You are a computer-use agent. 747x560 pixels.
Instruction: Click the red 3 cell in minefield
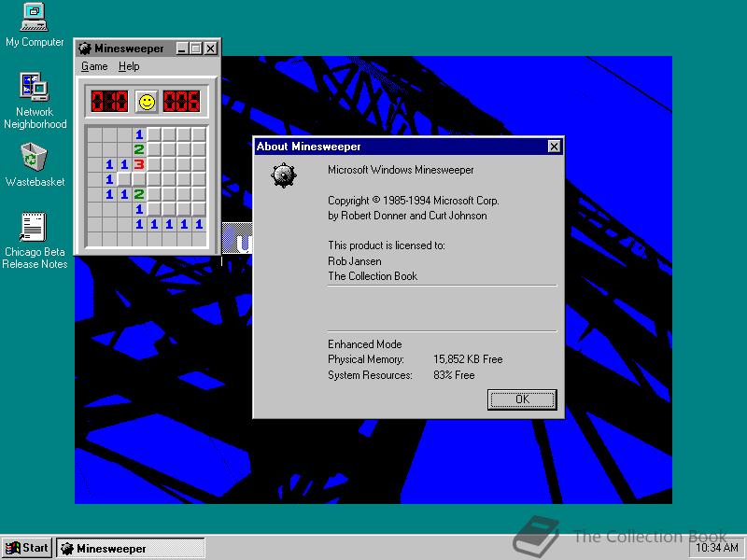[x=139, y=164]
